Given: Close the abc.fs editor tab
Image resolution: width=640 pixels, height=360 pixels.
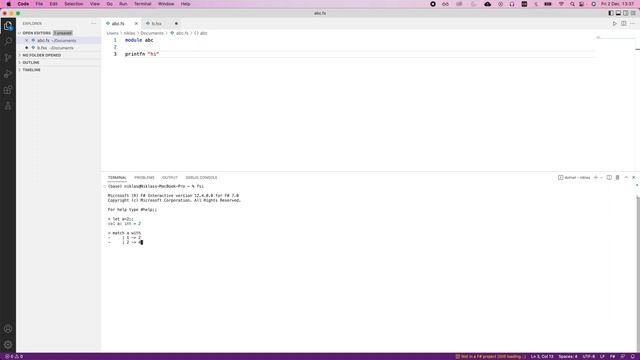Looking at the screenshot, I should (x=136, y=24).
